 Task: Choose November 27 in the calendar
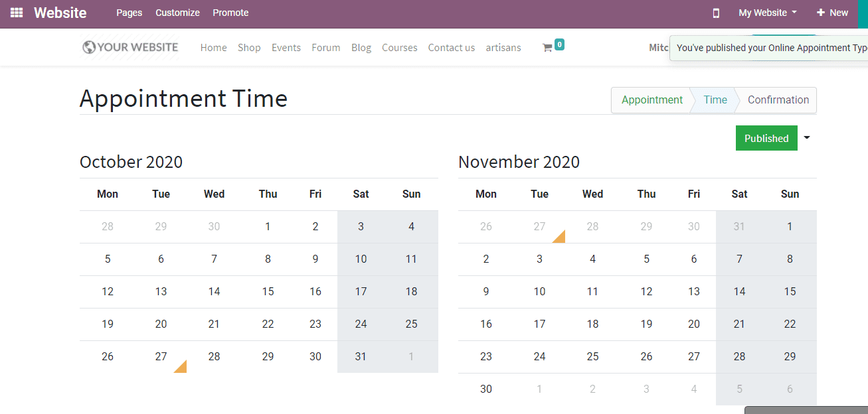pyautogui.click(x=694, y=356)
